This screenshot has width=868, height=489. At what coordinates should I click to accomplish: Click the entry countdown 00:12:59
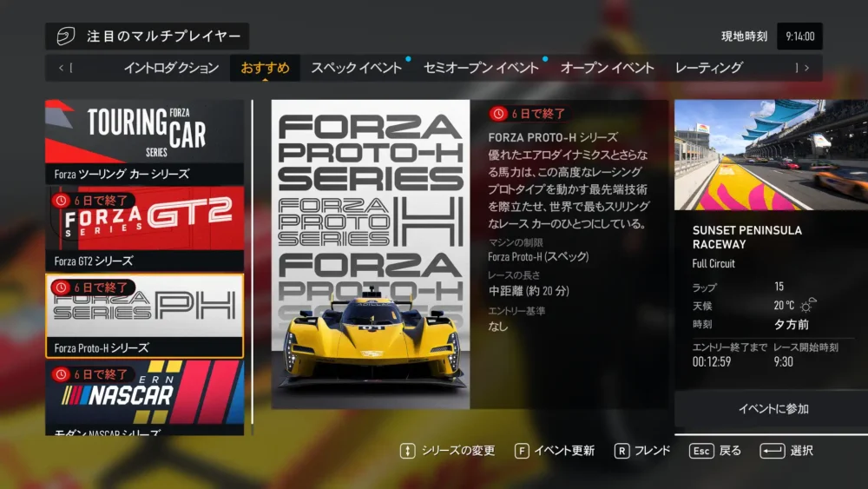pyautogui.click(x=712, y=361)
